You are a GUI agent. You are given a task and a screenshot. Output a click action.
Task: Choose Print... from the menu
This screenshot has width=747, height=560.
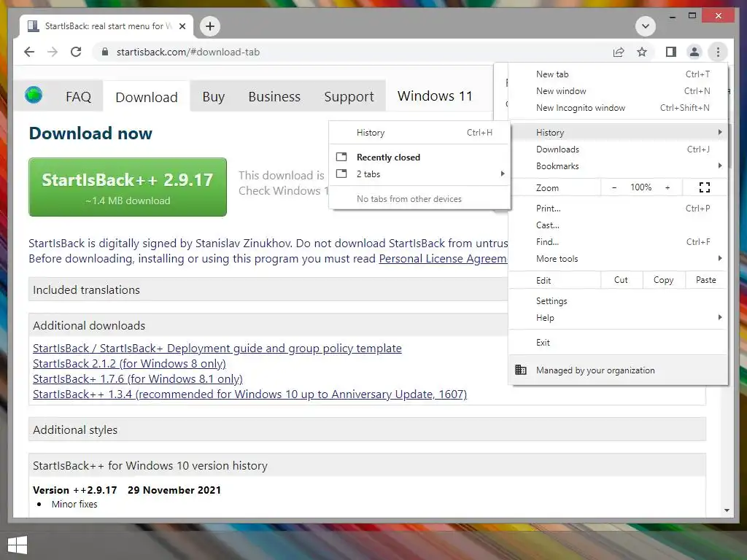pyautogui.click(x=618, y=209)
